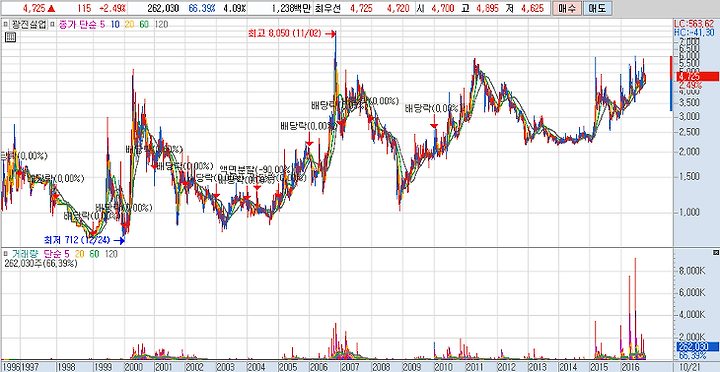Click the 배당락 marker near year 2010
This screenshot has height=372, width=720.
432,108
